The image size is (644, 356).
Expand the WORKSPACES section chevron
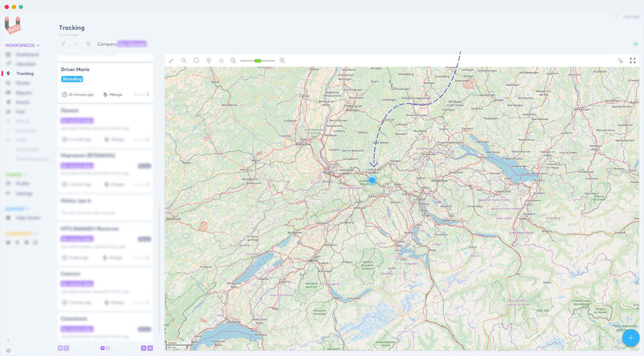click(x=38, y=45)
